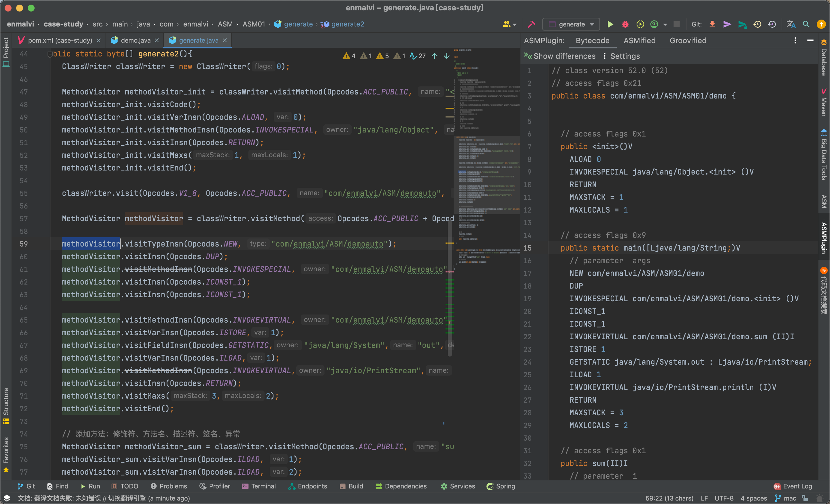Open the Profiler tool window

point(215,486)
